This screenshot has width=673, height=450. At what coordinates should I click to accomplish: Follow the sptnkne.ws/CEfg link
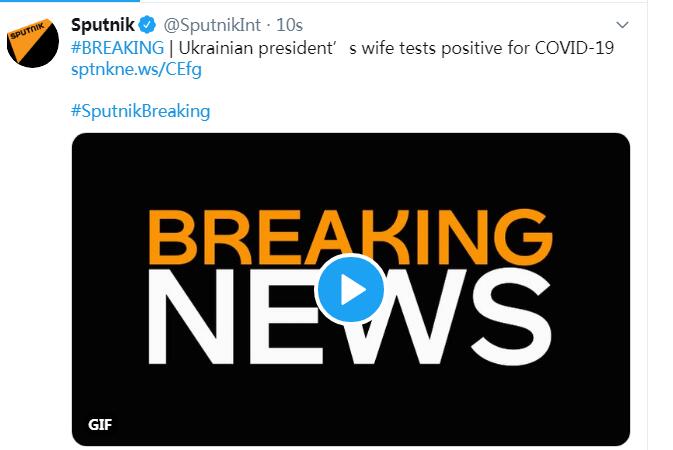(x=136, y=70)
